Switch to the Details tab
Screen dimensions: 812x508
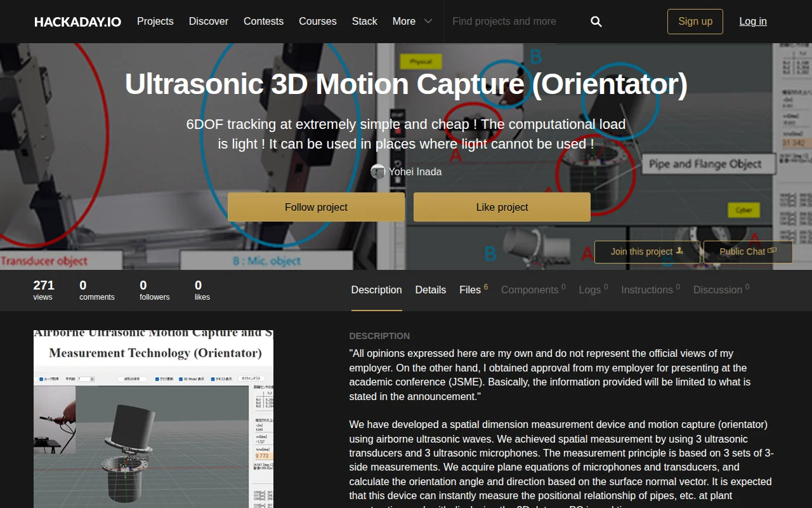click(431, 290)
